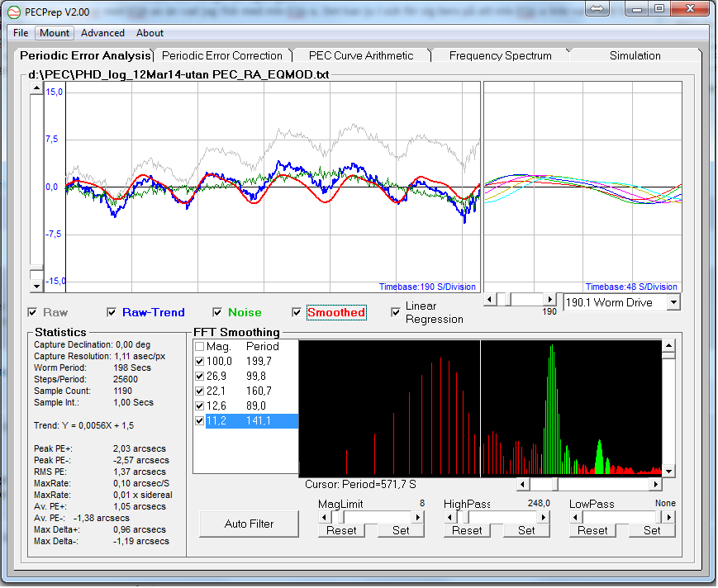Image resolution: width=718 pixels, height=588 pixels.
Task: Decrease MagLimit with left arrow
Action: click(325, 518)
